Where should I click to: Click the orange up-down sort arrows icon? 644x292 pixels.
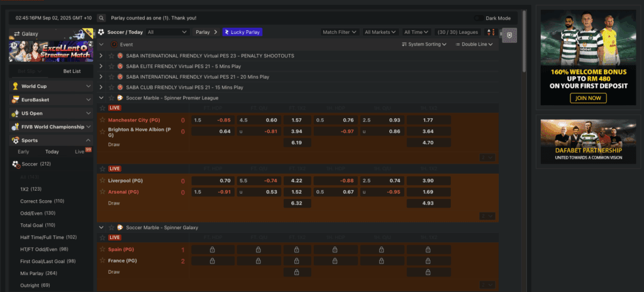(x=489, y=32)
